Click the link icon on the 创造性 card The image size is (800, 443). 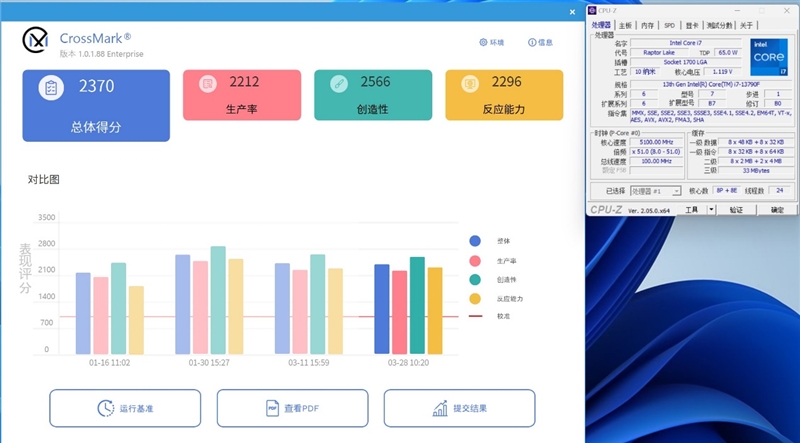pyautogui.click(x=339, y=84)
